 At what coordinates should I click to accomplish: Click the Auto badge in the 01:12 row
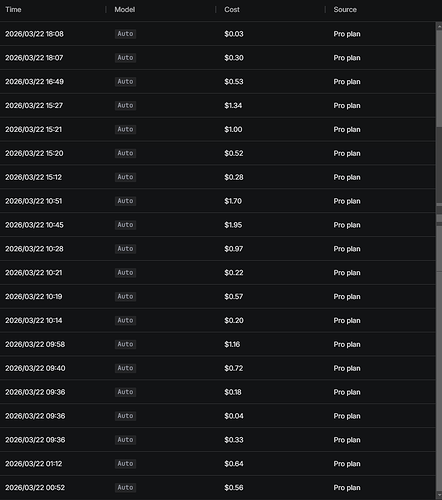tap(125, 464)
